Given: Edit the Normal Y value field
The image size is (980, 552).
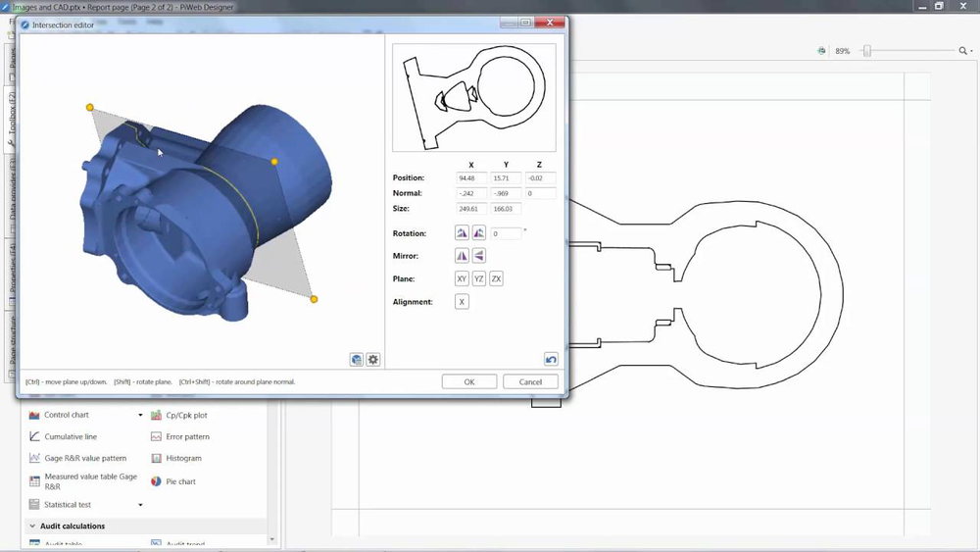Looking at the screenshot, I should point(506,193).
